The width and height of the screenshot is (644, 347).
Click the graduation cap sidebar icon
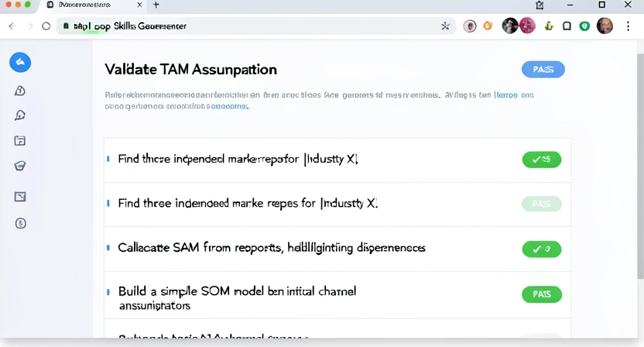(20, 166)
